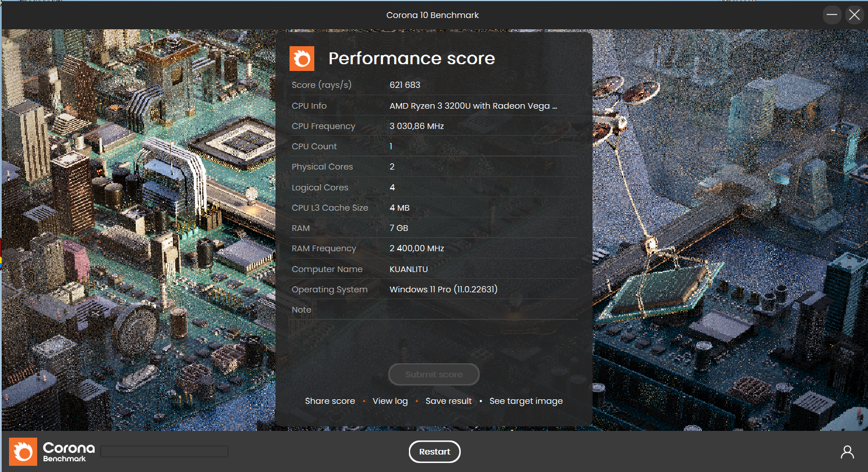This screenshot has height=472, width=868.
Task: Select the AMD Ryzen 3 3200U value
Action: (473, 106)
